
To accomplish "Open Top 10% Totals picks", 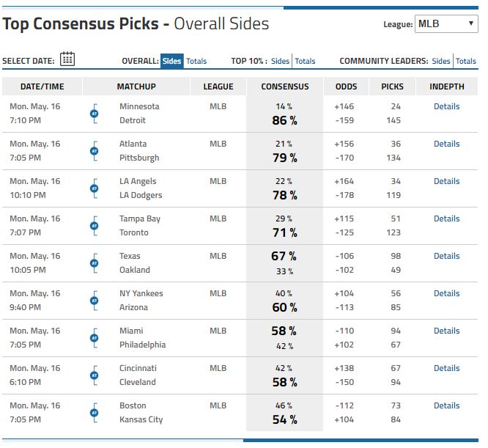I will (x=305, y=62).
